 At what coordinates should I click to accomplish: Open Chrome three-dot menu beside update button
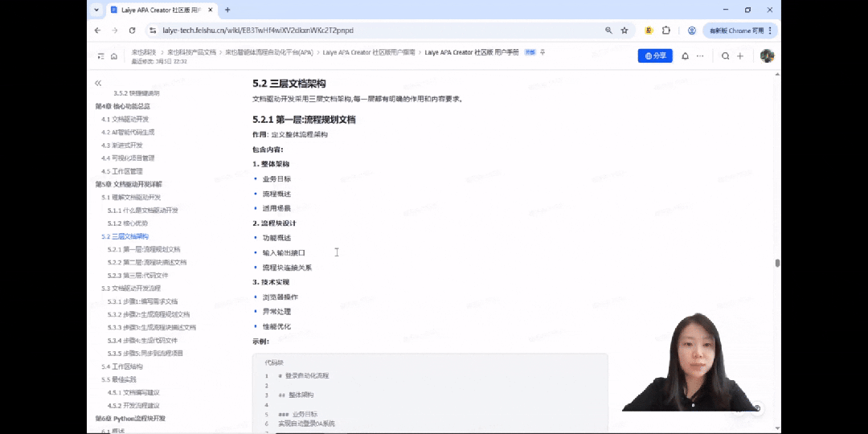coord(771,31)
